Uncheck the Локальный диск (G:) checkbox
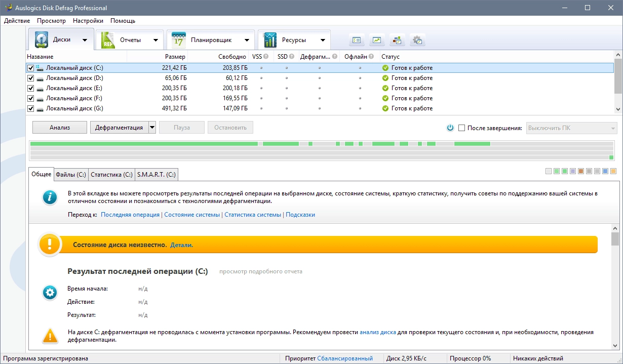The height and width of the screenshot is (364, 623). pyautogui.click(x=31, y=108)
